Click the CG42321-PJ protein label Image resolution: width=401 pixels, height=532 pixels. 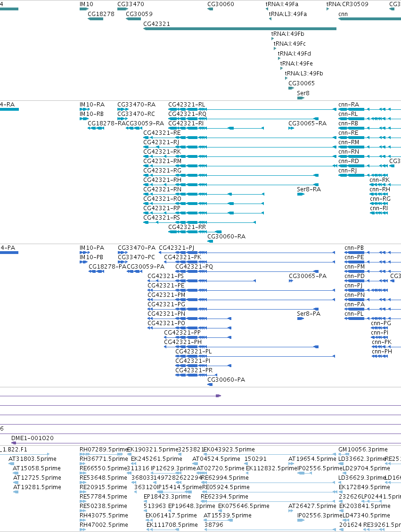[x=176, y=248]
